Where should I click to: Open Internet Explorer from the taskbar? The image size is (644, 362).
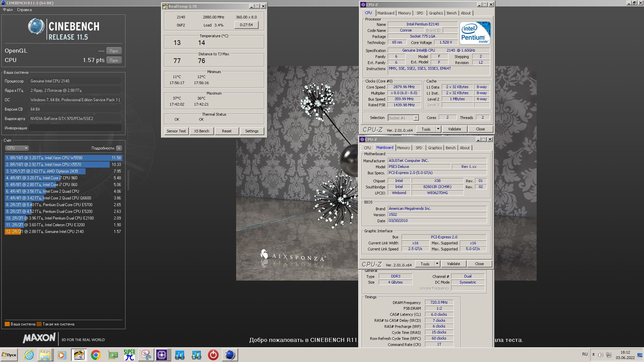[x=29, y=355]
